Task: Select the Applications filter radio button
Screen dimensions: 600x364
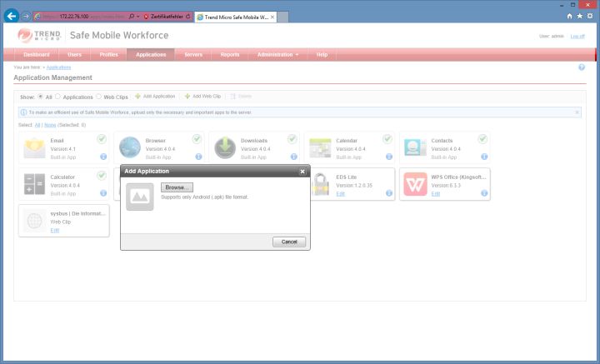Action: point(58,96)
